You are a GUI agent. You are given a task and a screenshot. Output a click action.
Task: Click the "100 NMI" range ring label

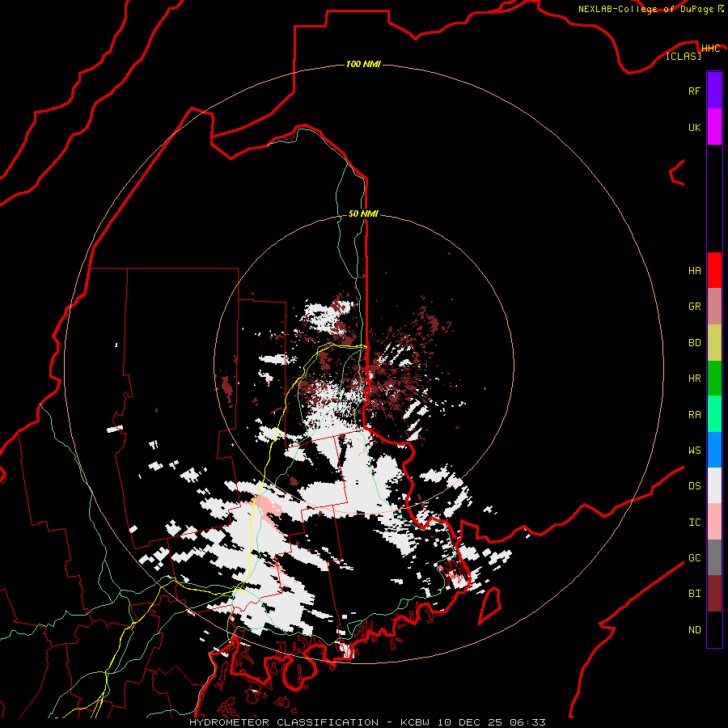coord(363,64)
